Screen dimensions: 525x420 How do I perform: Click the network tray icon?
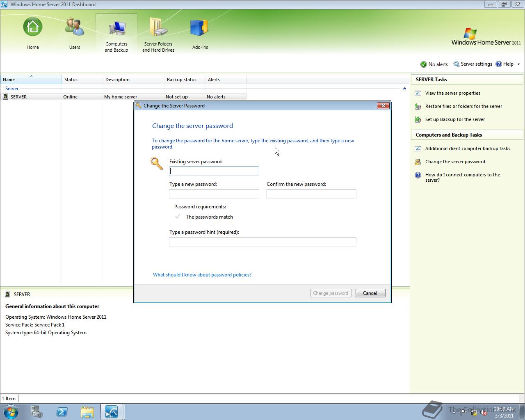pos(474,412)
